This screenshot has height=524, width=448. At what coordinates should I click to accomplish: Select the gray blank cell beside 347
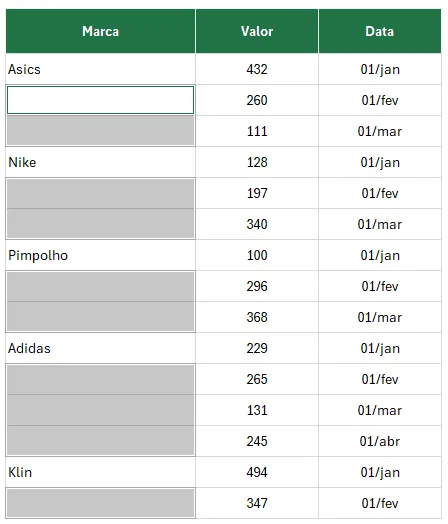point(101,503)
